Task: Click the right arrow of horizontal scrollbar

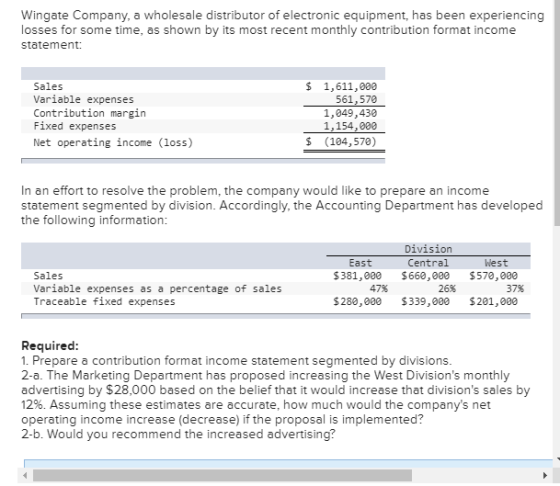Action: point(545,475)
